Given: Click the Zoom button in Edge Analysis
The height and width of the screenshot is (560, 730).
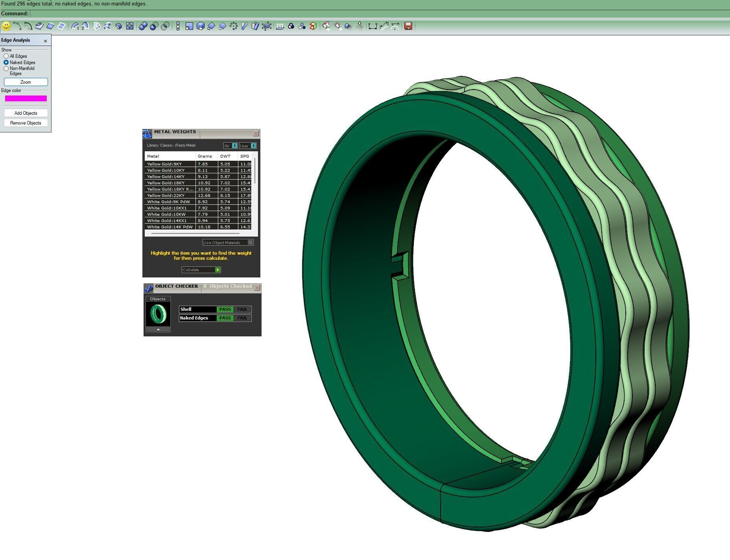Looking at the screenshot, I should (26, 82).
